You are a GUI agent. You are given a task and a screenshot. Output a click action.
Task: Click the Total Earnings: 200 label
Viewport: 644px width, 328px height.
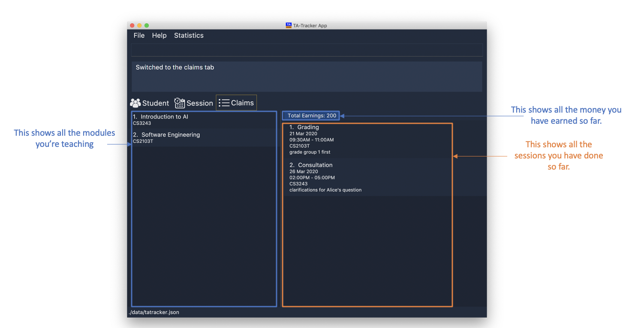[x=312, y=116]
